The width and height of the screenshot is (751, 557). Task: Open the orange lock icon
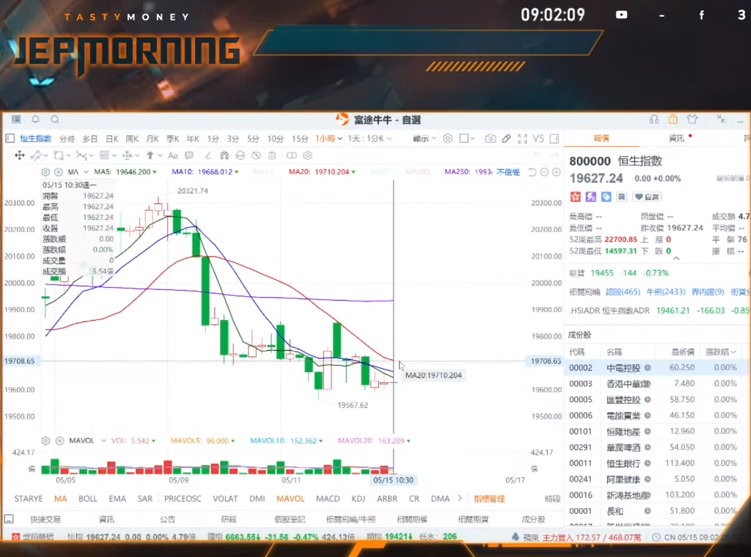(x=673, y=119)
